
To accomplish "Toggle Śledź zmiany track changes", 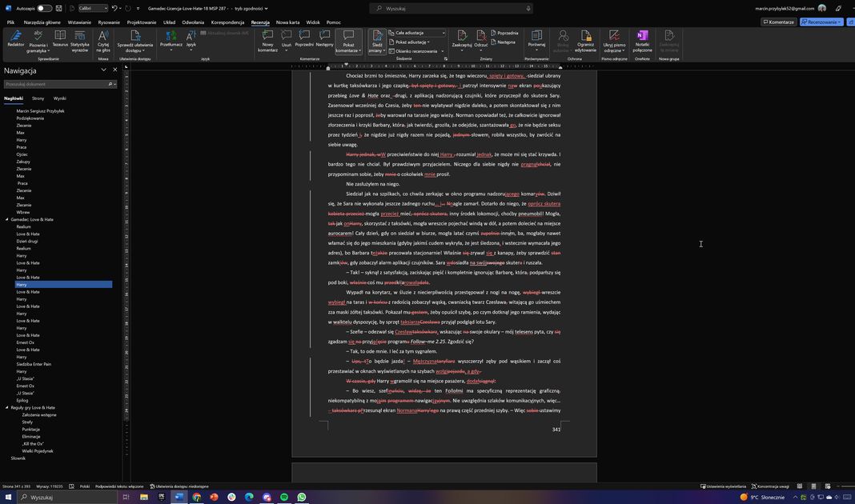I will tap(376, 40).
